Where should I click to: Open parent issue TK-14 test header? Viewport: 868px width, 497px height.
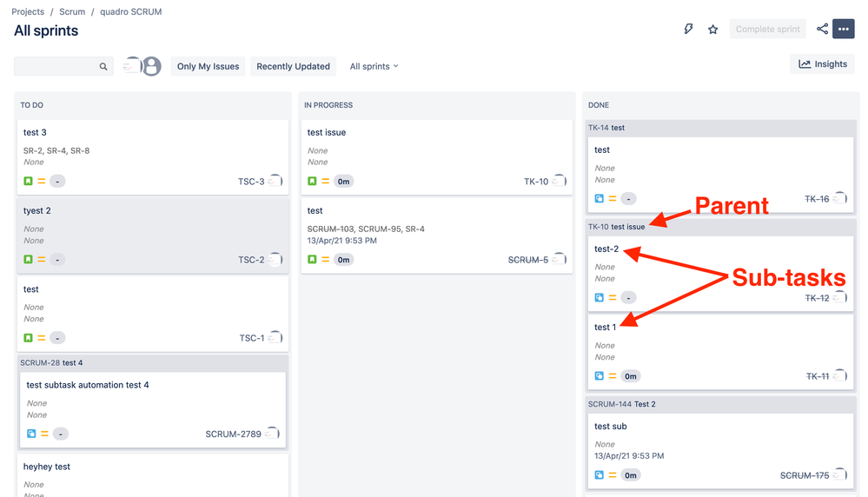pyautogui.click(x=606, y=128)
